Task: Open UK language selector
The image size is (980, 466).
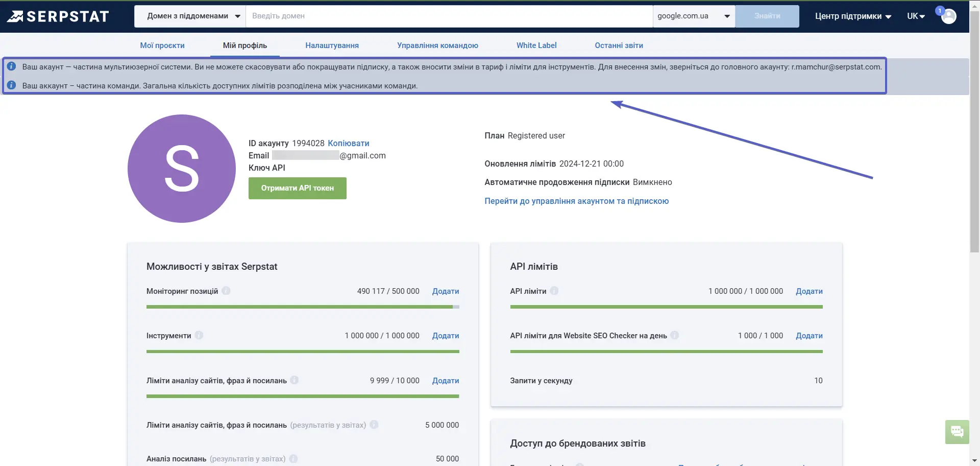Action: 916,16
